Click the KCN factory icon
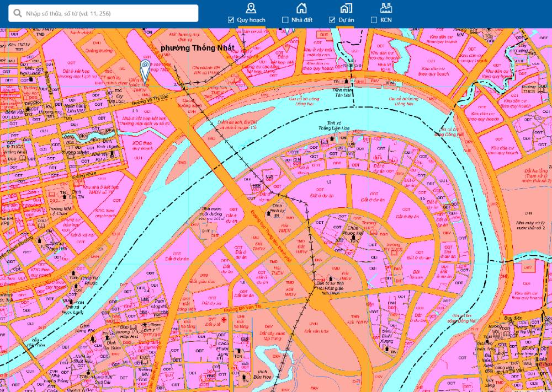 point(386,8)
